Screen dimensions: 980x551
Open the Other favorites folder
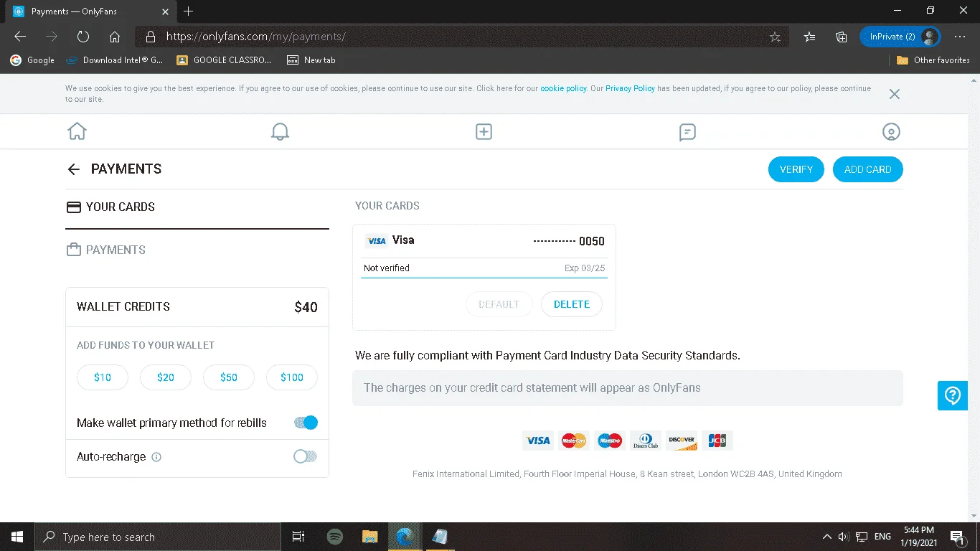[933, 60]
